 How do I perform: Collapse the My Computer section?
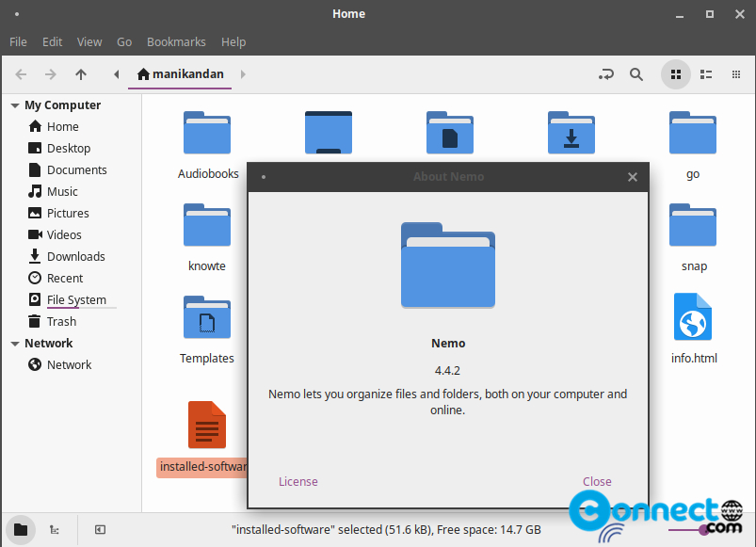pyautogui.click(x=15, y=105)
